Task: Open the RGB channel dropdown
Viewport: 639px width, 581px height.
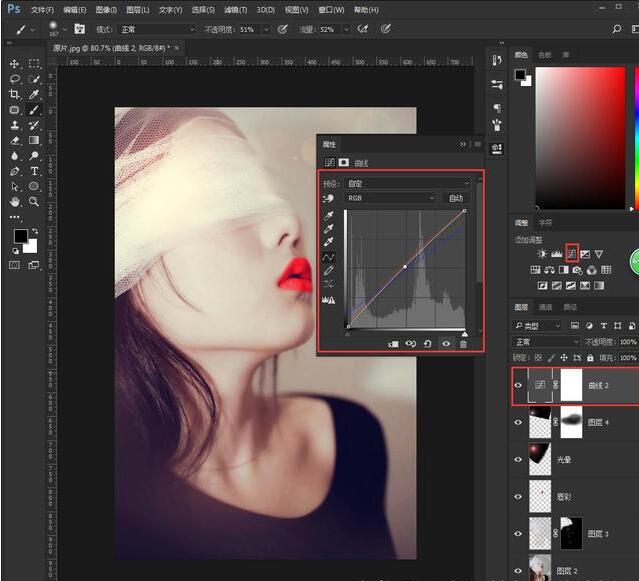Action: point(390,198)
